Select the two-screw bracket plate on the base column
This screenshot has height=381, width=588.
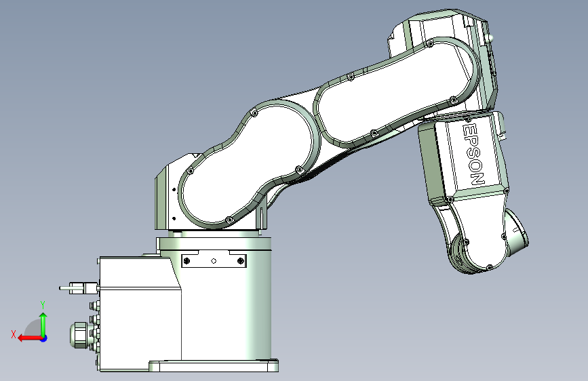pos(214,260)
